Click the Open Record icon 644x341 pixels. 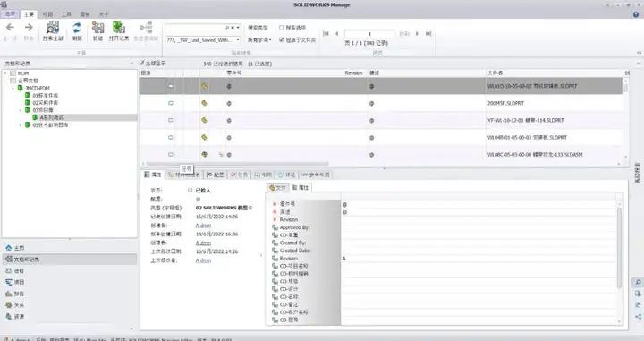[x=119, y=28]
